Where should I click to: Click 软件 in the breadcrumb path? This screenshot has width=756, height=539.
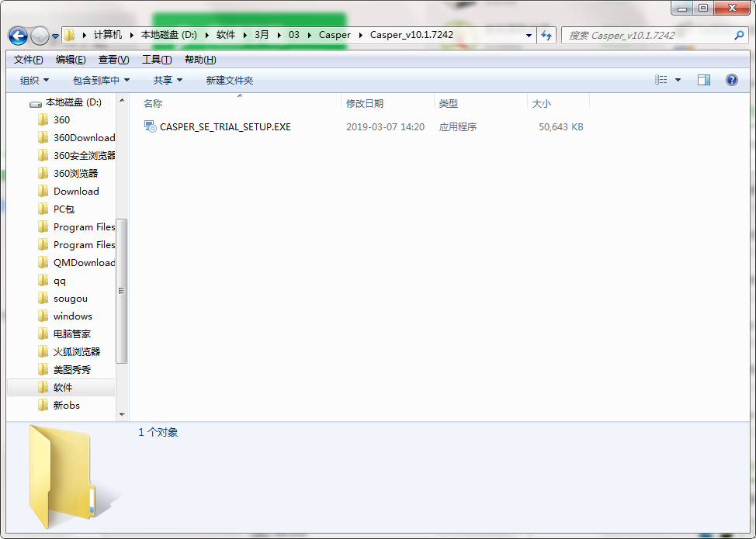(226, 35)
